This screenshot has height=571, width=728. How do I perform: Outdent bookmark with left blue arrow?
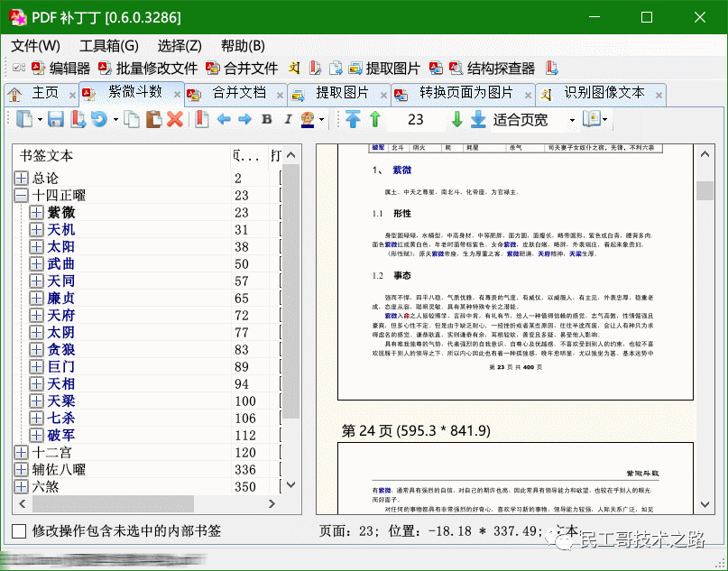pyautogui.click(x=224, y=120)
